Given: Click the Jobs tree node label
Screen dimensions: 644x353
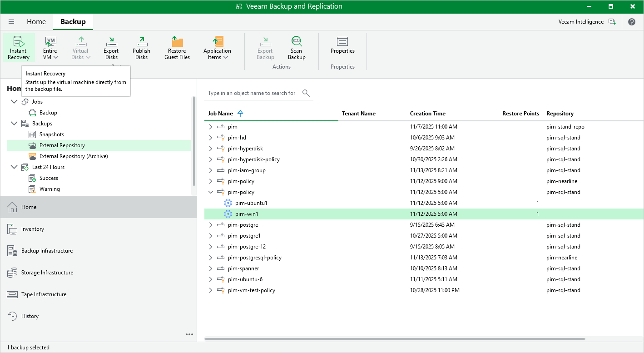Looking at the screenshot, I should point(37,102).
